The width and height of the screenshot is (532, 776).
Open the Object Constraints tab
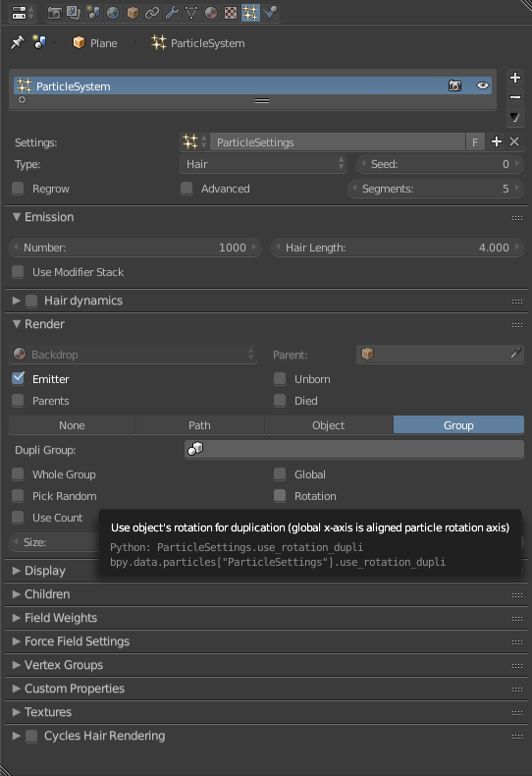pyautogui.click(x=152, y=13)
